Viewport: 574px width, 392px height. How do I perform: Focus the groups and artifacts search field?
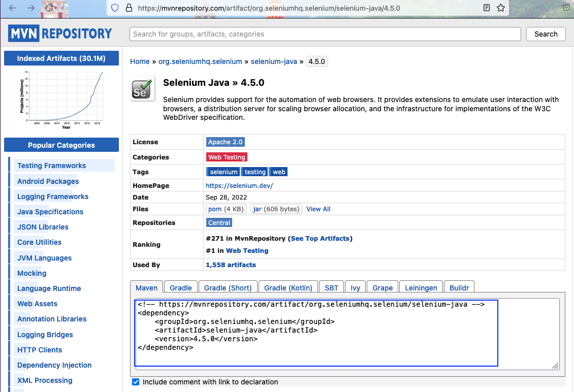pos(325,34)
